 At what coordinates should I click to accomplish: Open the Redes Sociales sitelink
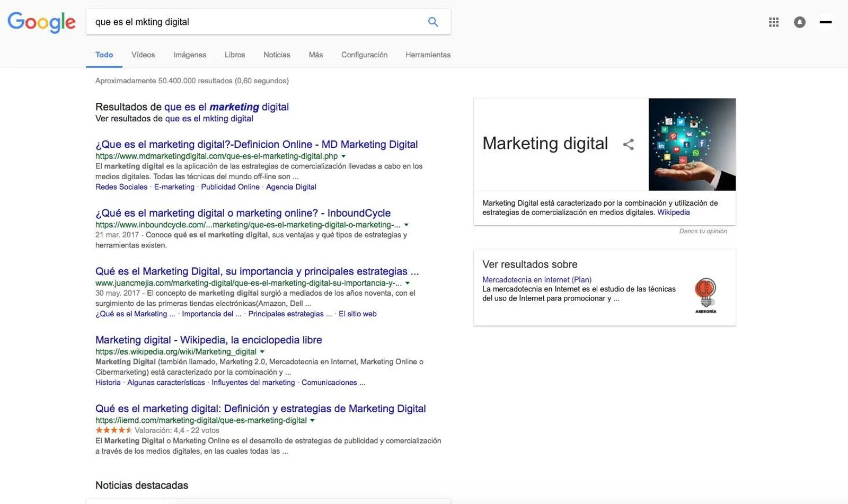121,187
